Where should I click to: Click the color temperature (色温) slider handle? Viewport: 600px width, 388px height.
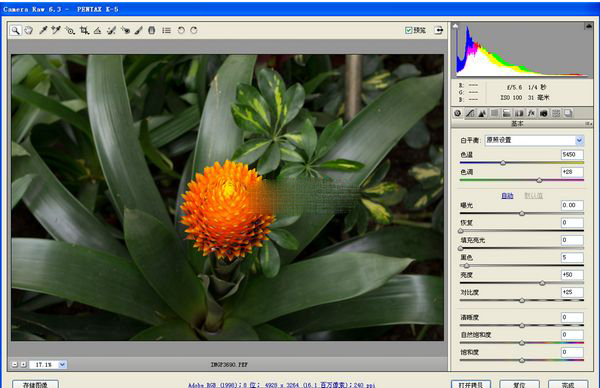(x=503, y=163)
